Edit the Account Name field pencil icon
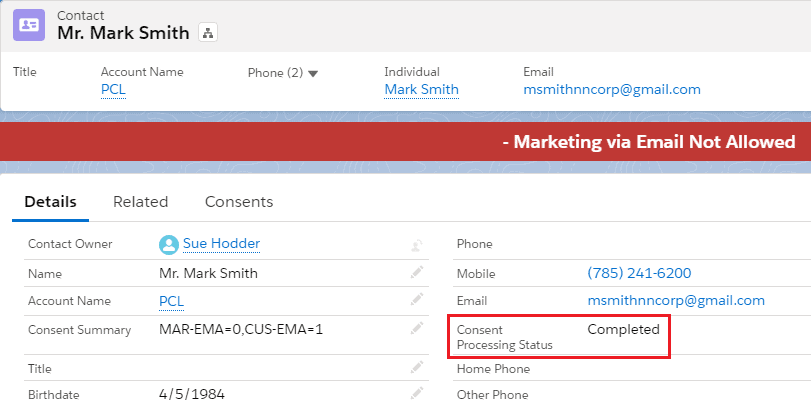The width and height of the screenshot is (812, 414). click(417, 299)
